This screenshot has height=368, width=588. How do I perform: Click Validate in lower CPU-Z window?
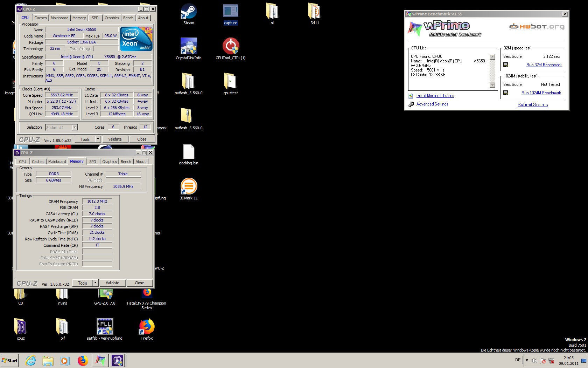pyautogui.click(x=112, y=283)
